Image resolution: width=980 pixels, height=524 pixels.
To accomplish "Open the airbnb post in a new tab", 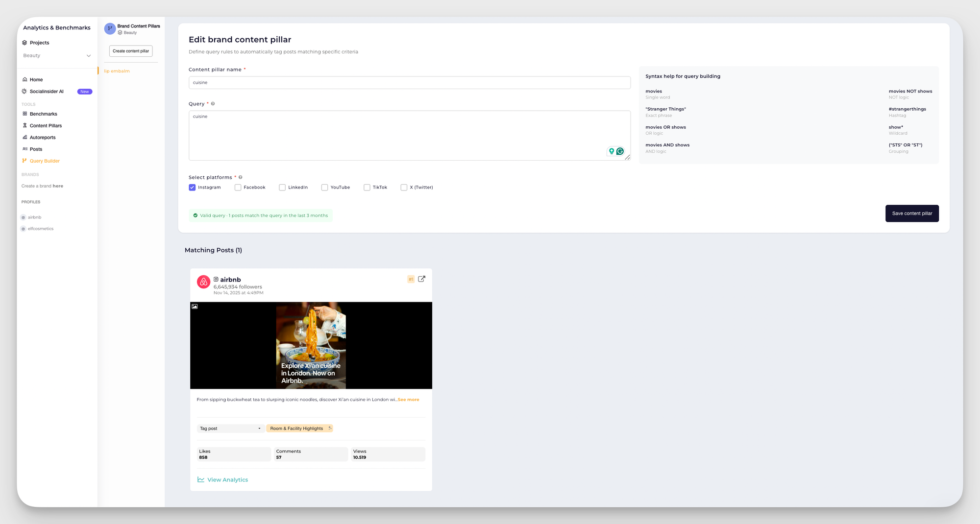I will pos(421,279).
